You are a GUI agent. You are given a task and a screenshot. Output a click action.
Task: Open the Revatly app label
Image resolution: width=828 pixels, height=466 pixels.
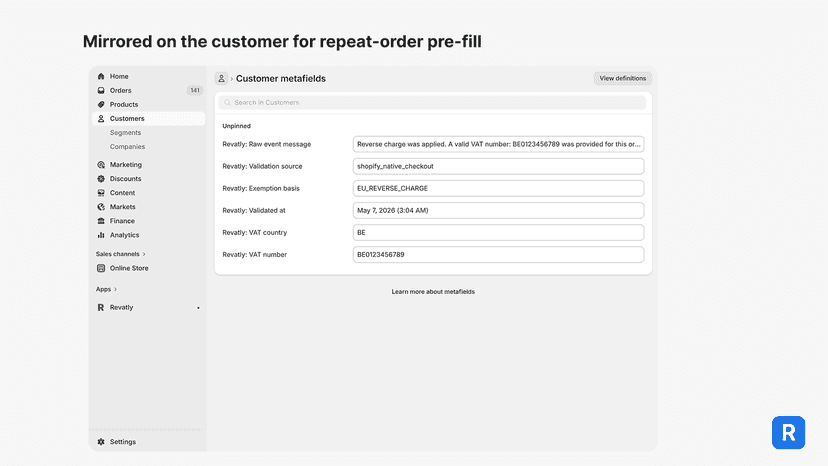(121, 307)
